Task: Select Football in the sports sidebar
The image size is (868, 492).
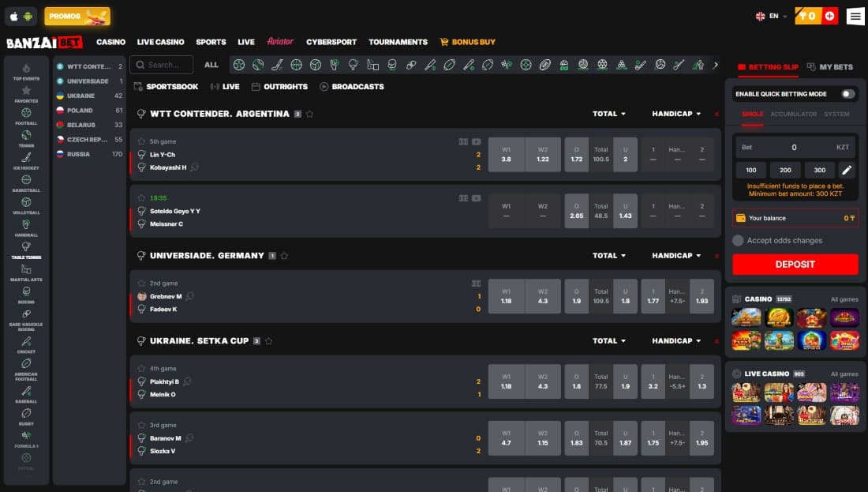Action: point(26,116)
